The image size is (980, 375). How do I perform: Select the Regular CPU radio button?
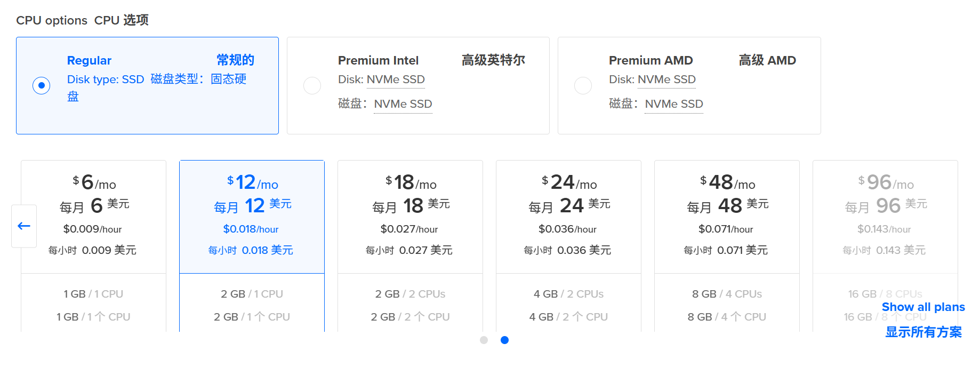click(x=42, y=85)
